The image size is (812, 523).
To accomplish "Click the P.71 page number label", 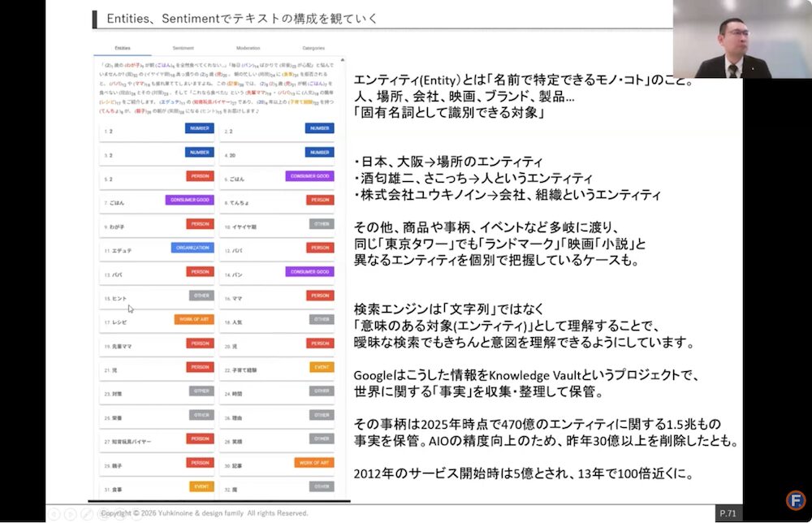I will (x=727, y=512).
